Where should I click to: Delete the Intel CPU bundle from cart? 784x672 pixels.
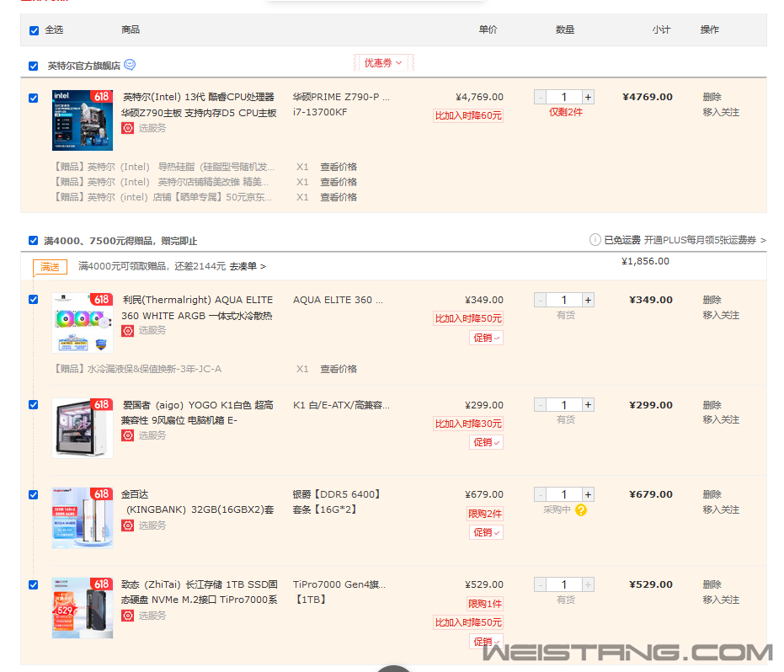[712, 97]
